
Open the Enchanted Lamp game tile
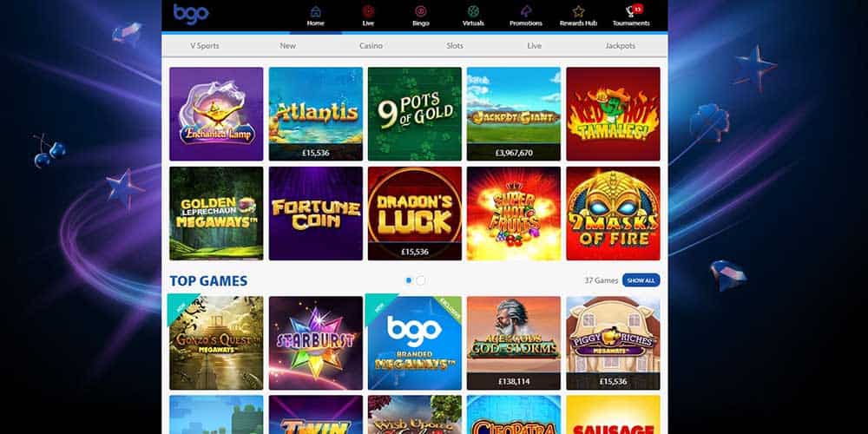click(x=216, y=114)
